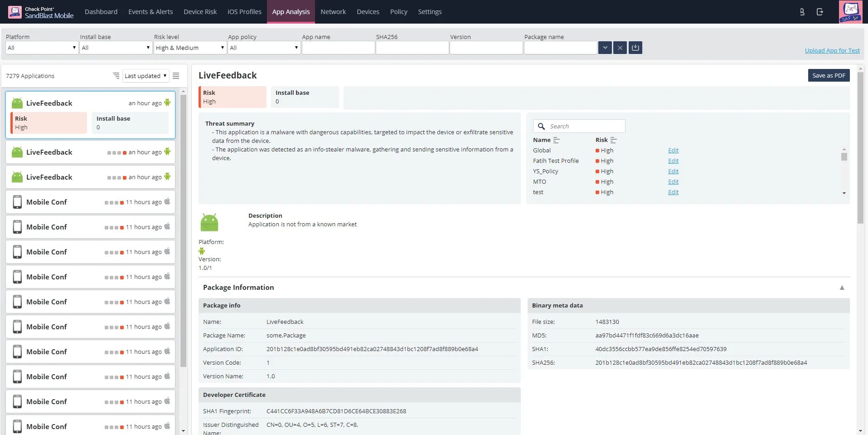This screenshot has width=868, height=435.
Task: Open the Device Risk tab
Action: (x=200, y=12)
